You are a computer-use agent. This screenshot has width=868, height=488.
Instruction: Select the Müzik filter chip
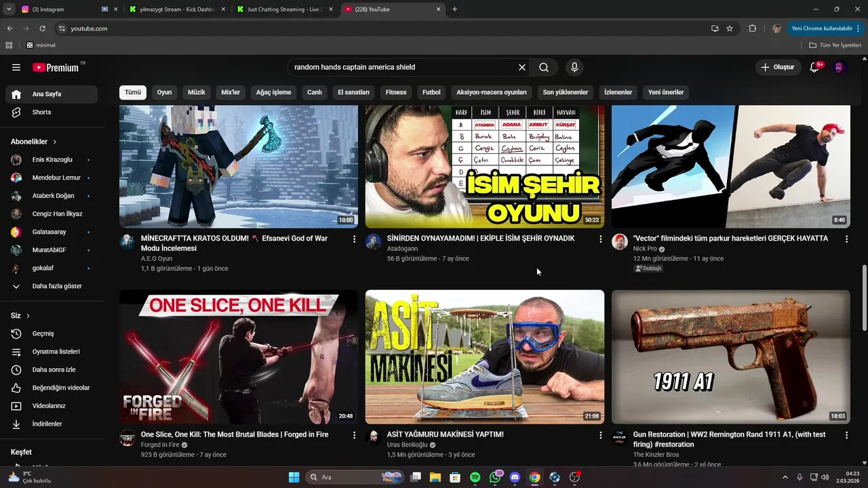[196, 92]
